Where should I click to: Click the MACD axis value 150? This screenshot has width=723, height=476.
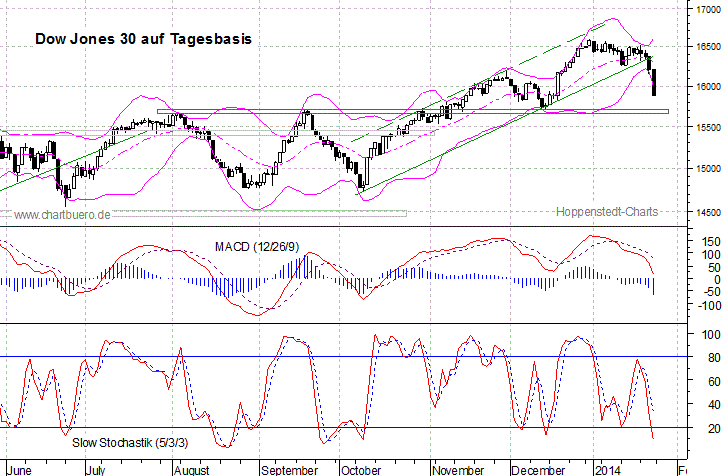point(711,242)
